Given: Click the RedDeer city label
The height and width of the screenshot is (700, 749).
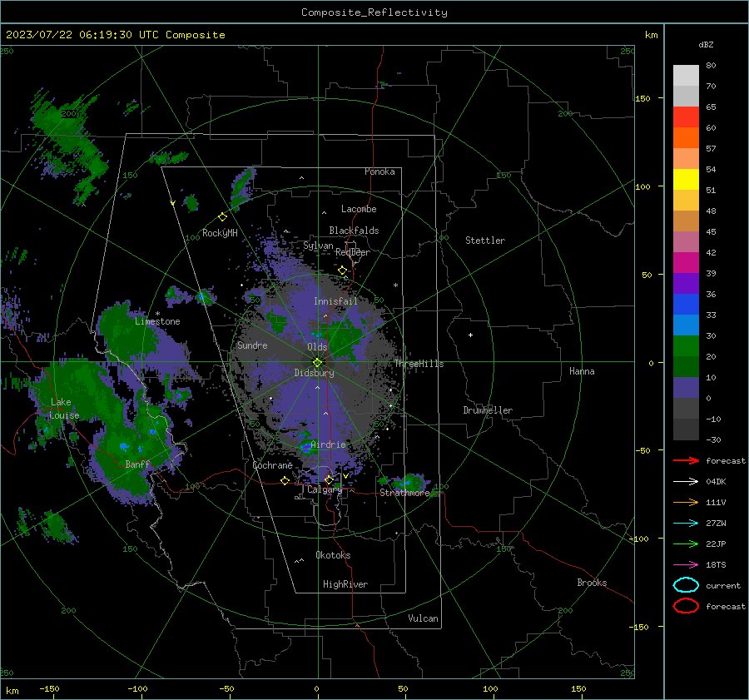Looking at the screenshot, I should 353,252.
